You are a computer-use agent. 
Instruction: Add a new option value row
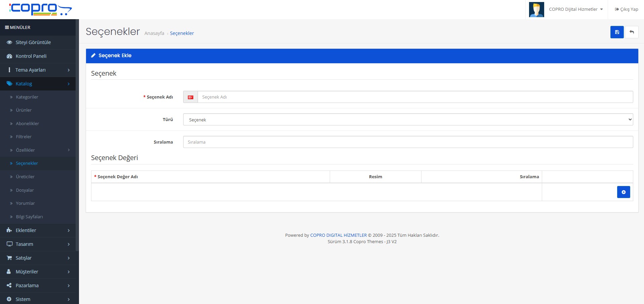click(623, 192)
